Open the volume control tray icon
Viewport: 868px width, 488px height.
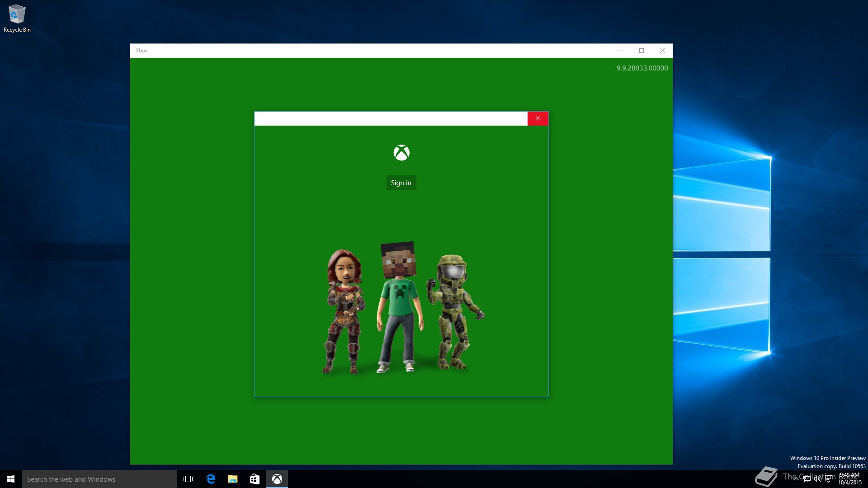point(818,479)
